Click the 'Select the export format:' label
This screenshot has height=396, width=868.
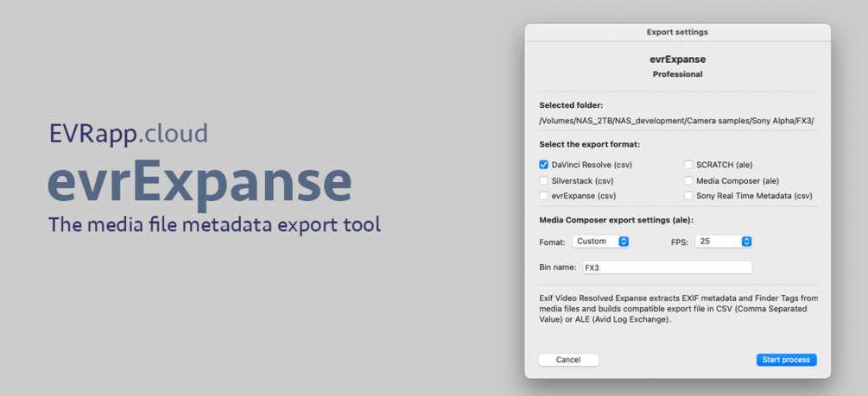tap(590, 145)
